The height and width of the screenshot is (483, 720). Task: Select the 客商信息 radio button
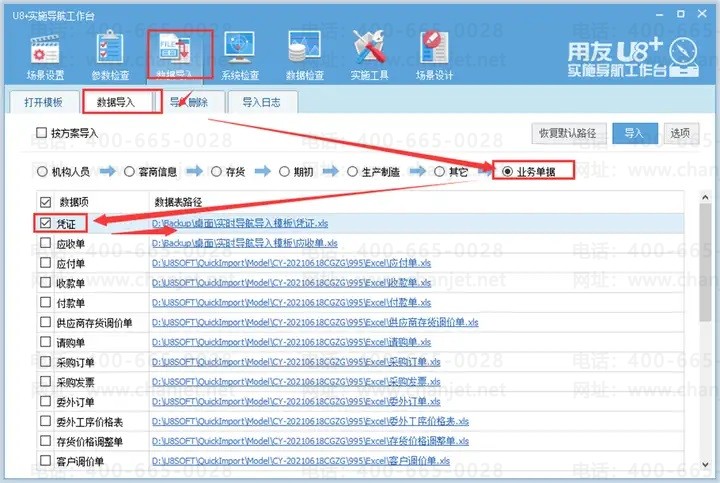(x=129, y=172)
